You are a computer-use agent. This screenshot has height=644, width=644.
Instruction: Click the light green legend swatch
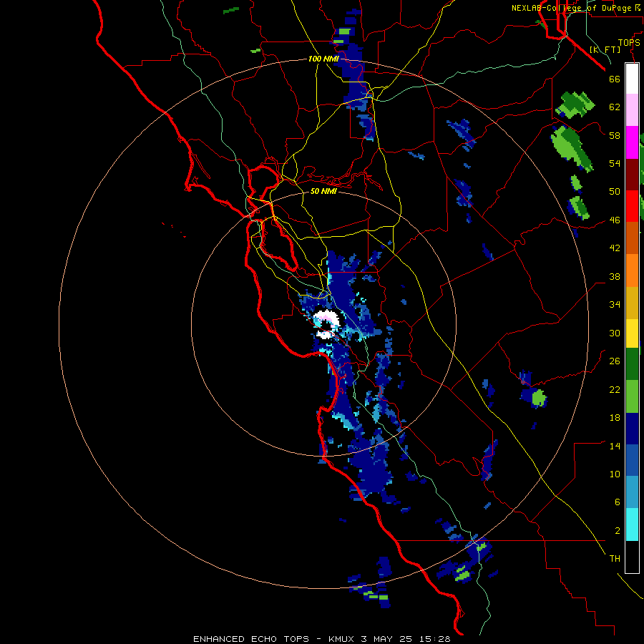(632, 396)
